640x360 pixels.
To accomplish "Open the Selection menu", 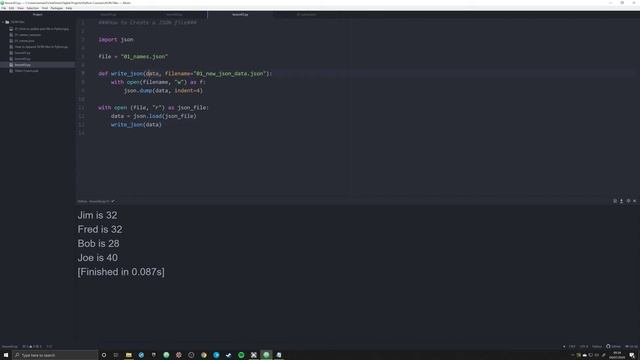I will (x=33, y=8).
